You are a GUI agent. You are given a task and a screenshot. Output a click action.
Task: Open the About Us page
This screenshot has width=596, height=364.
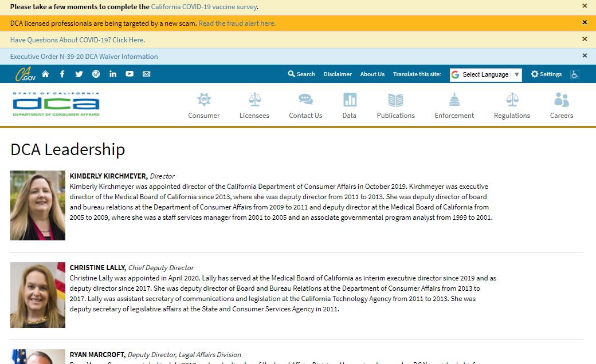pyautogui.click(x=372, y=74)
